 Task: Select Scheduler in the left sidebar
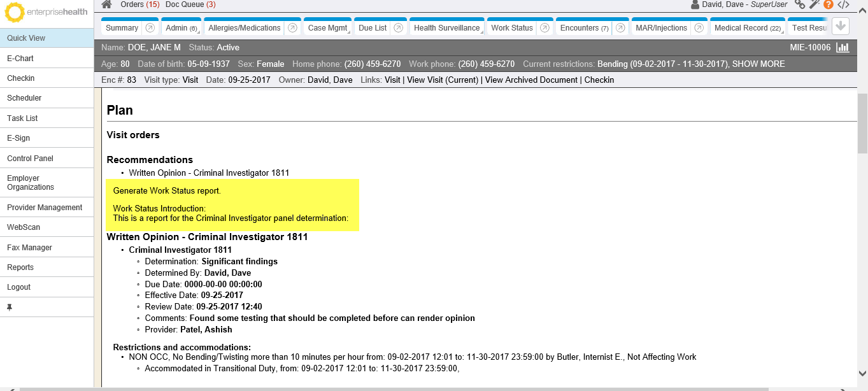tap(24, 98)
